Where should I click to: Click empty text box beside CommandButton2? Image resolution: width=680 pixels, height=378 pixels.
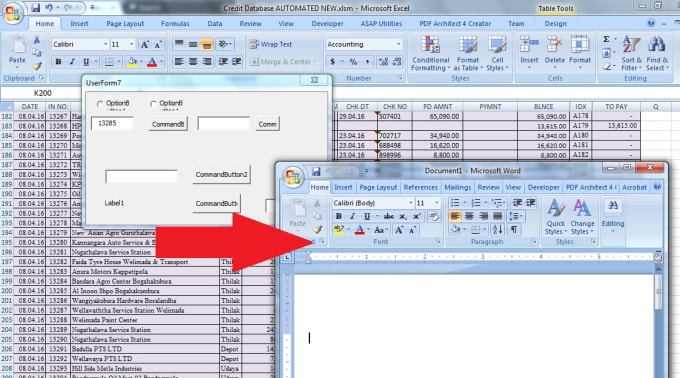pyautogui.click(x=141, y=176)
